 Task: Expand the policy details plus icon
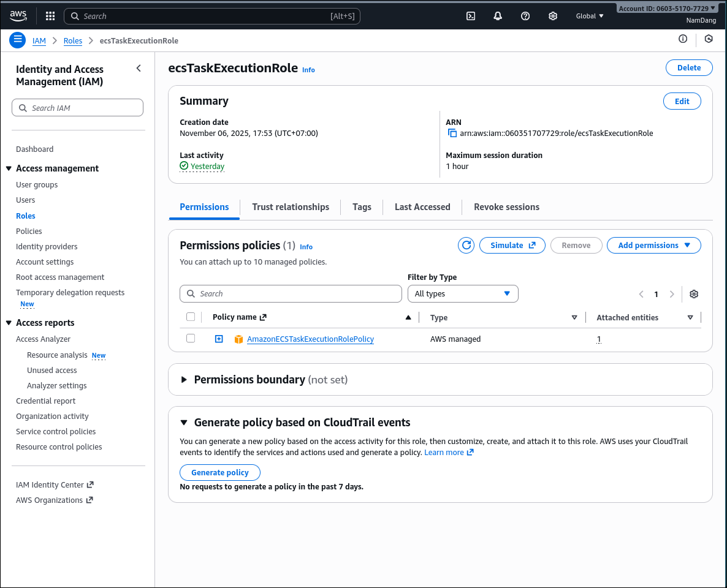pyautogui.click(x=219, y=339)
